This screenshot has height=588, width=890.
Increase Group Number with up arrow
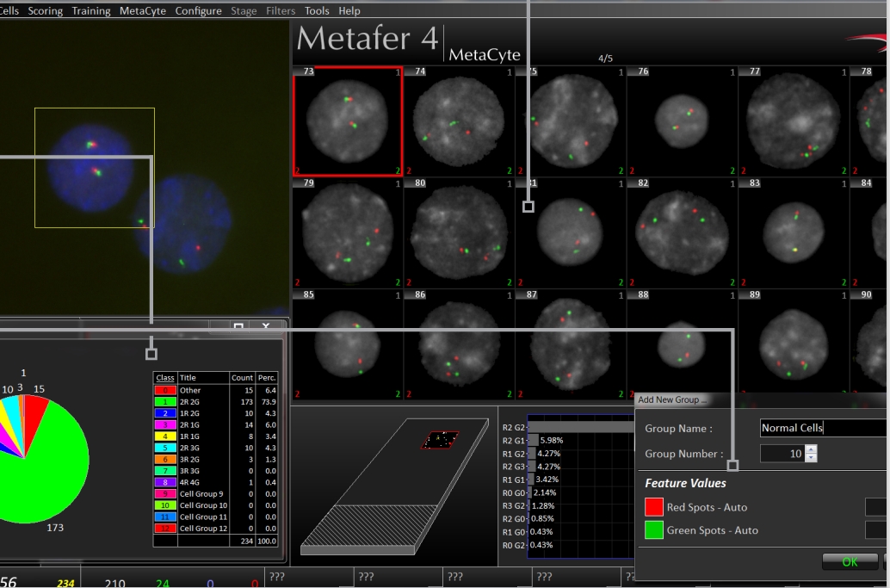pyautogui.click(x=811, y=449)
